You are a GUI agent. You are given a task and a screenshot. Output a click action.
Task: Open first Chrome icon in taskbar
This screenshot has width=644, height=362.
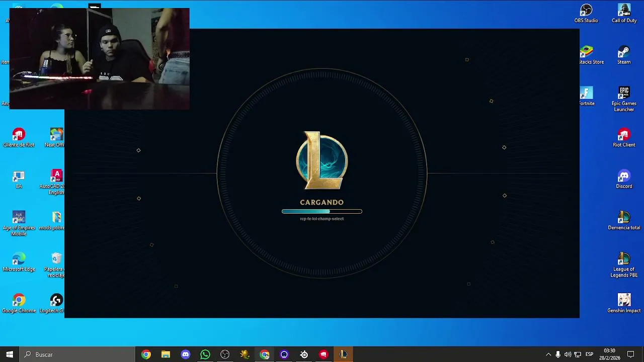[146, 354]
